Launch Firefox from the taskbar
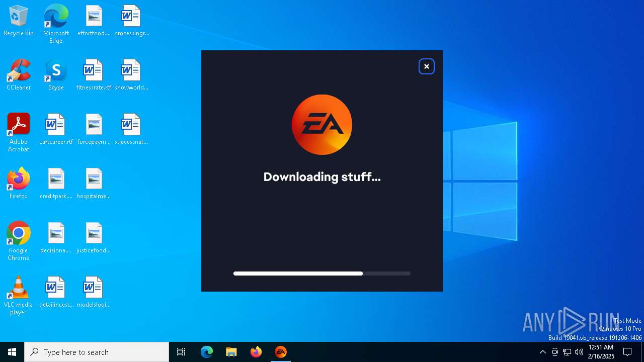 pyautogui.click(x=256, y=352)
